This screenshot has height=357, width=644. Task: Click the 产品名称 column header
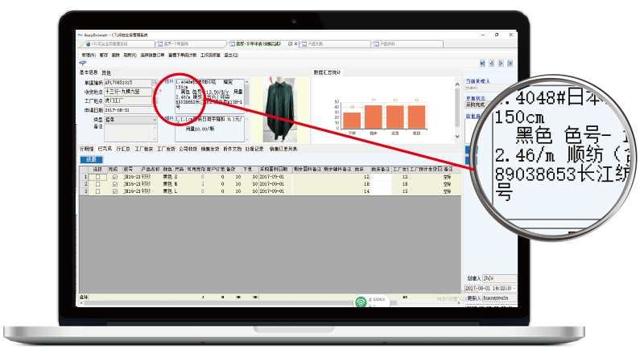click(151, 169)
